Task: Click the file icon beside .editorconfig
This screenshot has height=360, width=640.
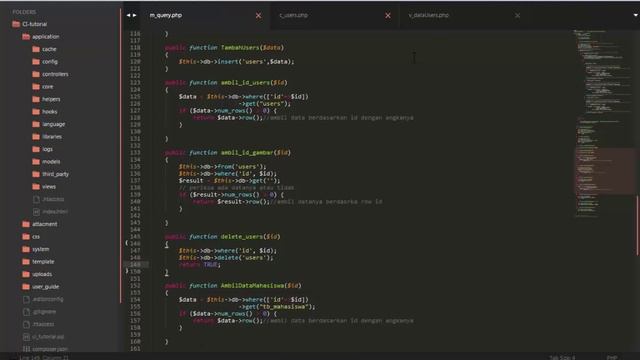Action: click(x=27, y=299)
